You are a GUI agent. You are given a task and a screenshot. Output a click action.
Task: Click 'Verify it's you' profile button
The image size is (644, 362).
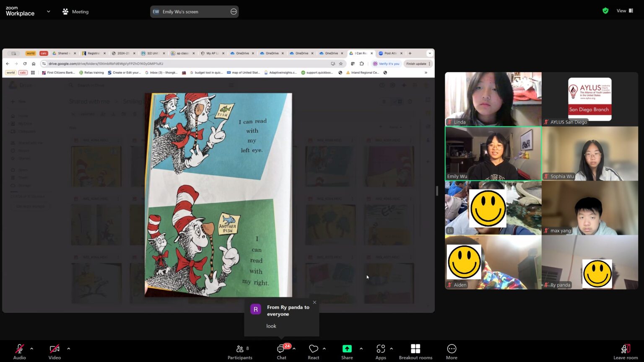coord(386,64)
